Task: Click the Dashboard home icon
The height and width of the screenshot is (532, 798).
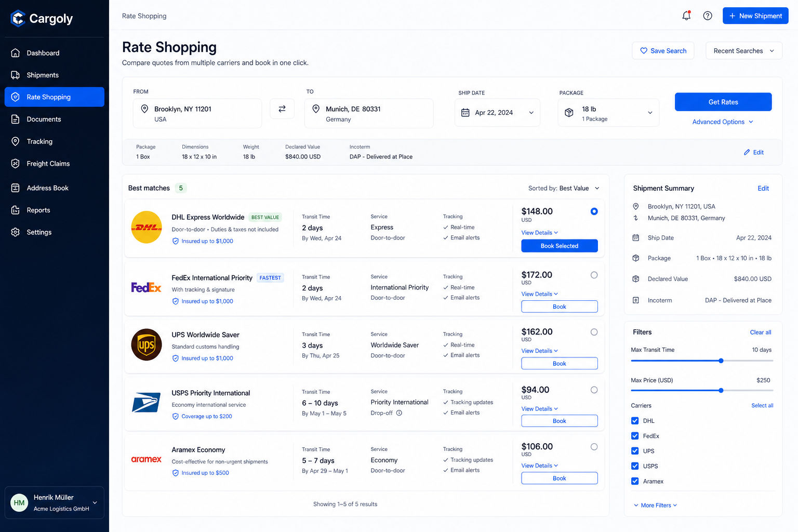Action: 16,53
